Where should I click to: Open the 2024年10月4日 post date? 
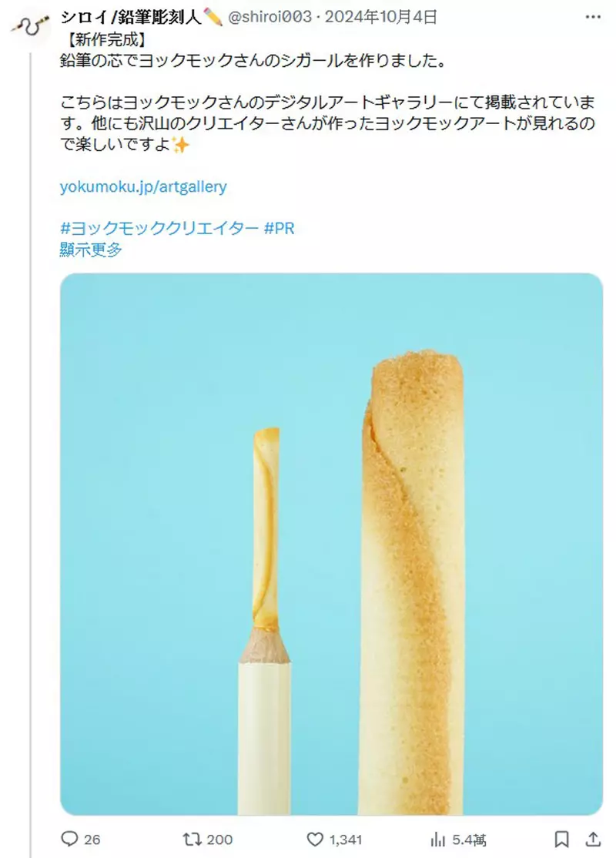380,17
